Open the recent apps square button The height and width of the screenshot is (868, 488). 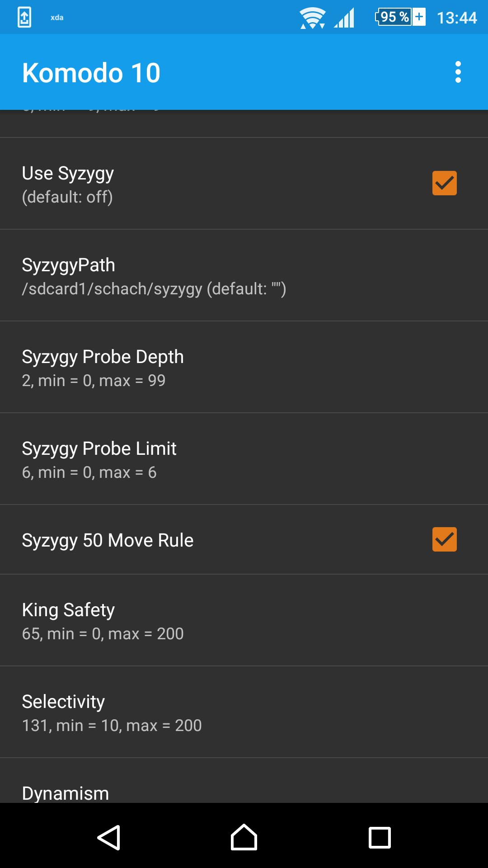click(380, 837)
